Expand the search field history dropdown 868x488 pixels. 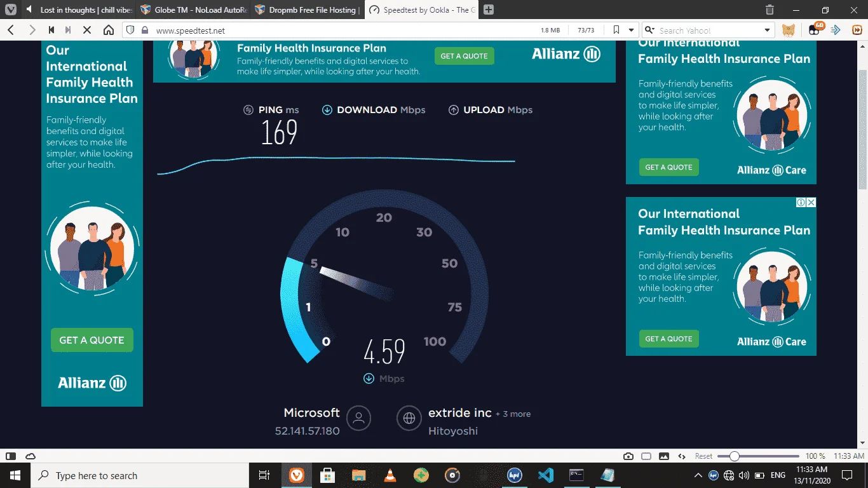pos(767,30)
